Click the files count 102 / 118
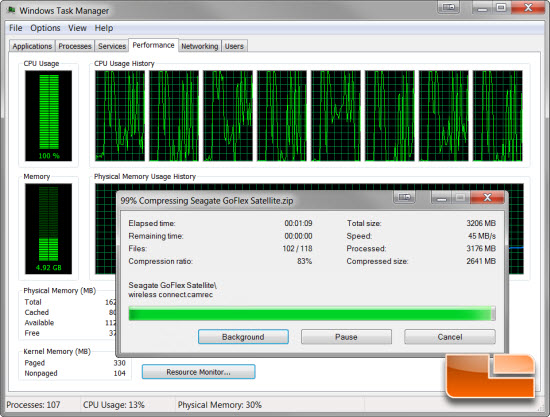Screen dimensions: 550x417 coord(297,249)
